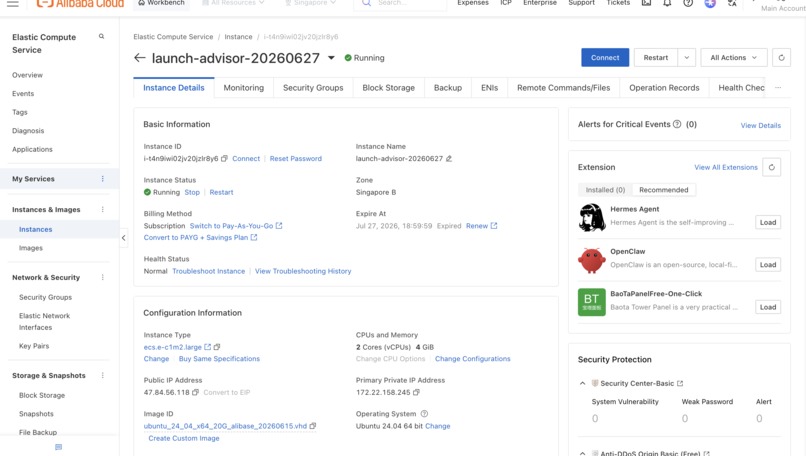Open the Block Storage tab
806x456 pixels.
(389, 88)
